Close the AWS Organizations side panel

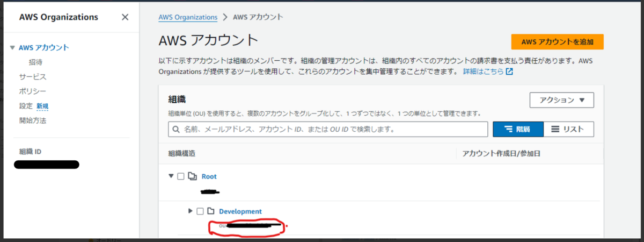(125, 17)
